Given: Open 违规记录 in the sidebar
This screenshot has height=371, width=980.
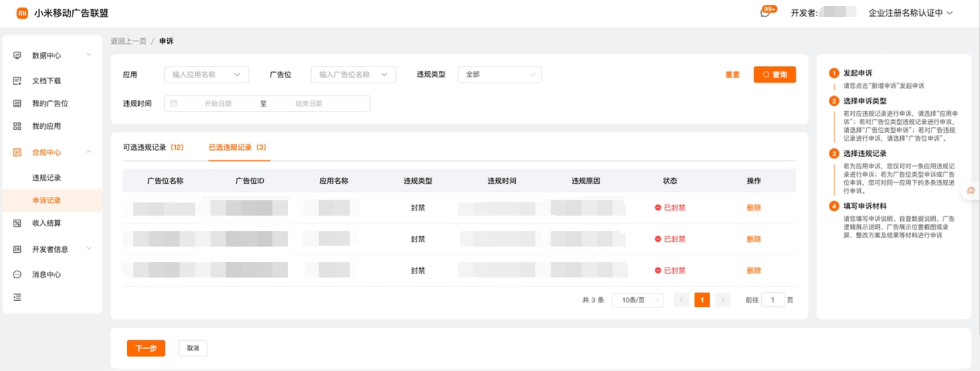Looking at the screenshot, I should click(x=46, y=178).
